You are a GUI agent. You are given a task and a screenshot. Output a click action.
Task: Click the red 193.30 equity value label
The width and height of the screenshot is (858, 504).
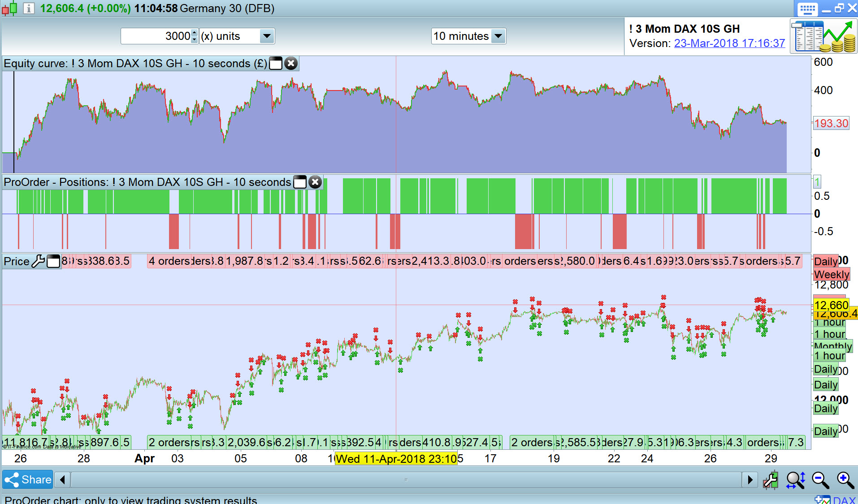[831, 124]
